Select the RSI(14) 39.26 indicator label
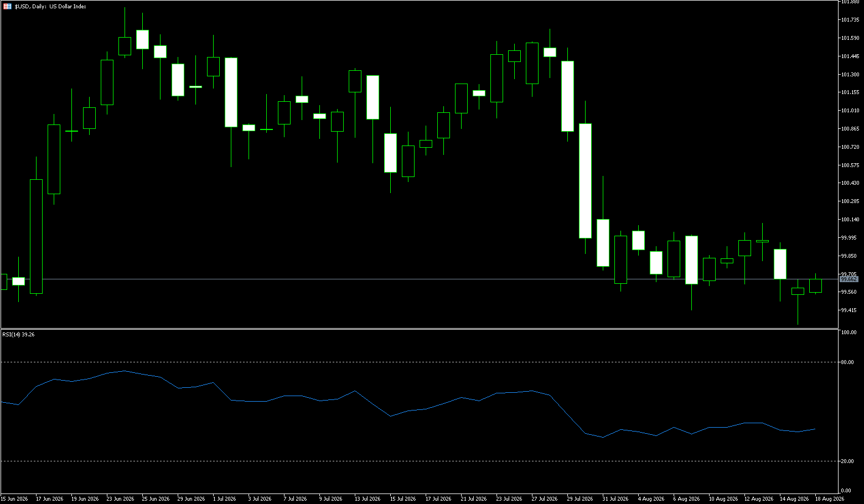 18,335
